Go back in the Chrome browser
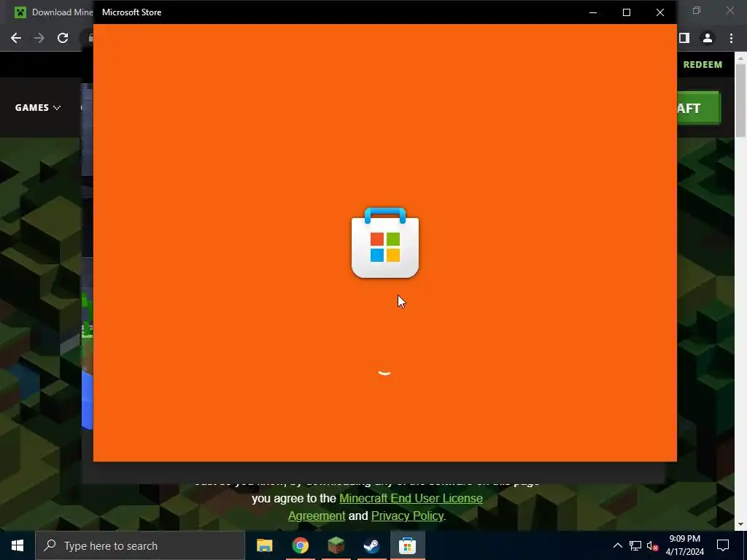The image size is (747, 560). (16, 38)
